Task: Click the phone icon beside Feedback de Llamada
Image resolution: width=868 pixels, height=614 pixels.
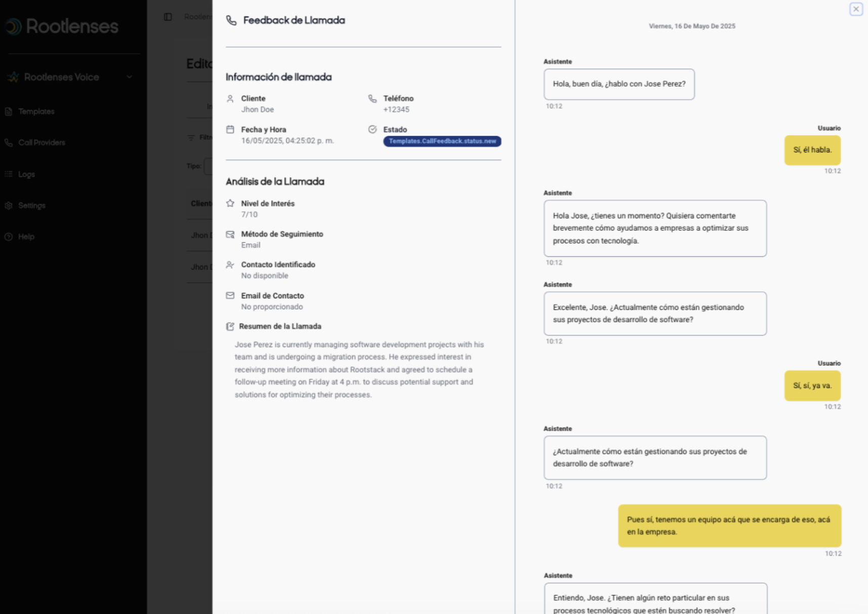Action: [231, 20]
